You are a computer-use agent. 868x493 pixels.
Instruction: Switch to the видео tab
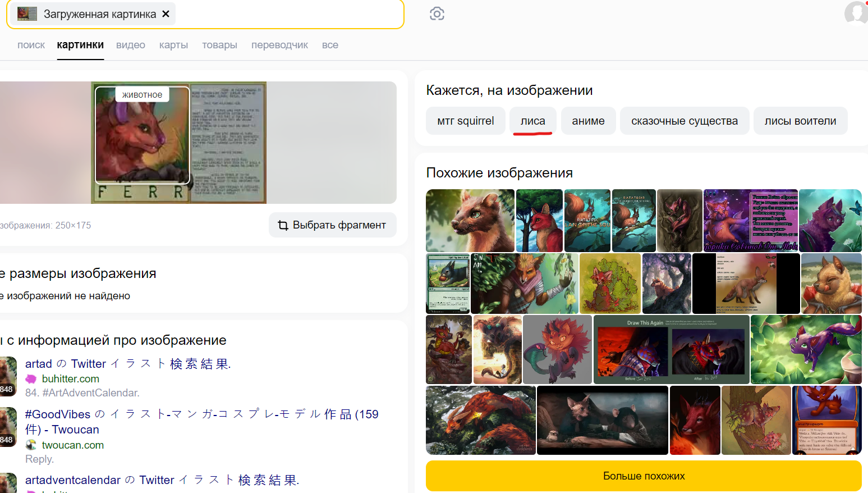[131, 45]
